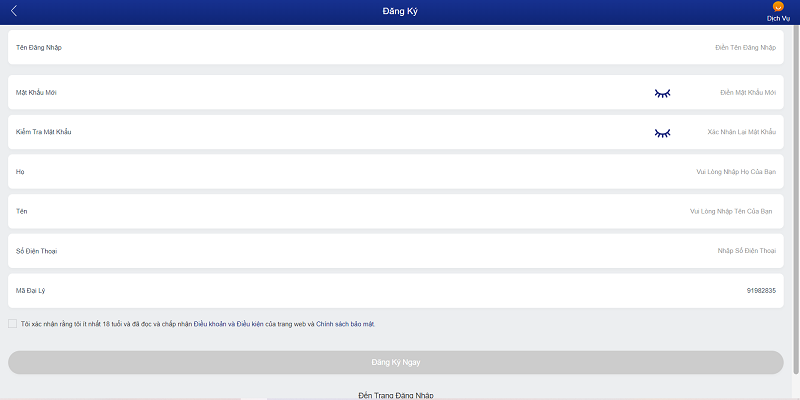Show password in Mật Khẩu Mới field
800x400 pixels.
662,93
